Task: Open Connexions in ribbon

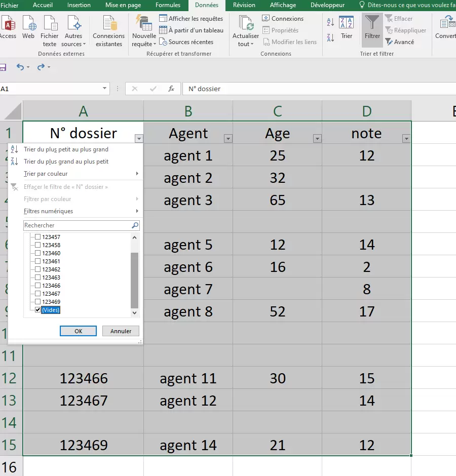Action: 283,19
